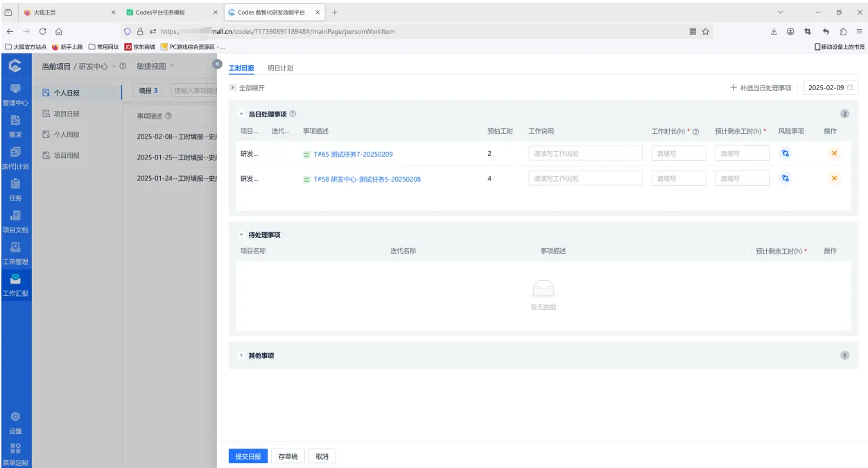The height and width of the screenshot is (468, 868).
Task: Open 京东商城 bookmark
Action: [140, 47]
